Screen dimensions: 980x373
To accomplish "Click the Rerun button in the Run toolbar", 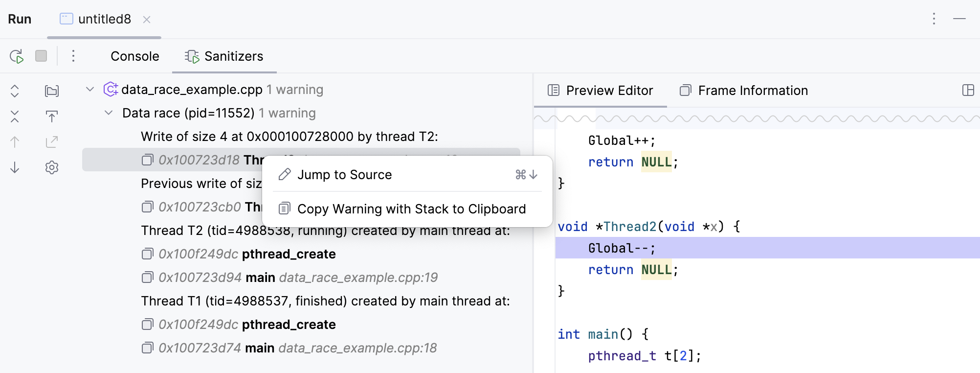I will coord(17,56).
